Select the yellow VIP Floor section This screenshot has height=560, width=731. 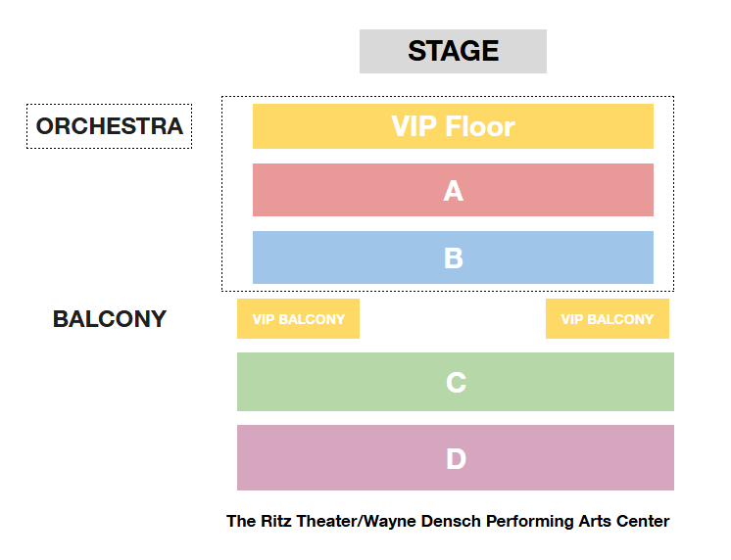pos(453,126)
